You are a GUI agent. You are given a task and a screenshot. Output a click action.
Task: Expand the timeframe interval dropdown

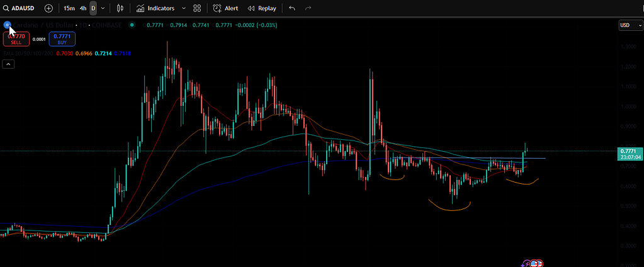(x=103, y=8)
